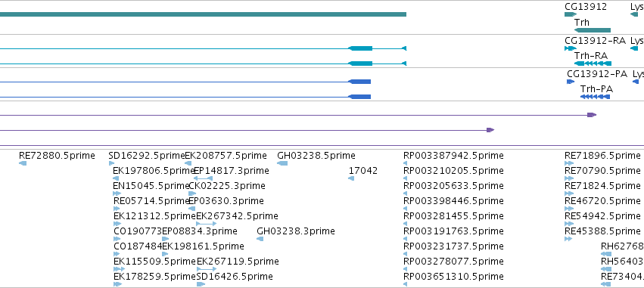Open SD16292.5prime EST label
The width and height of the screenshot is (644, 288).
tap(147, 156)
